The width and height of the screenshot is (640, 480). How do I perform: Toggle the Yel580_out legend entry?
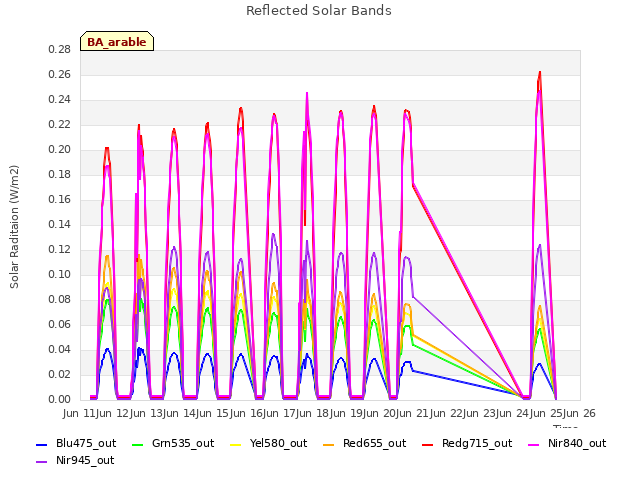268,443
